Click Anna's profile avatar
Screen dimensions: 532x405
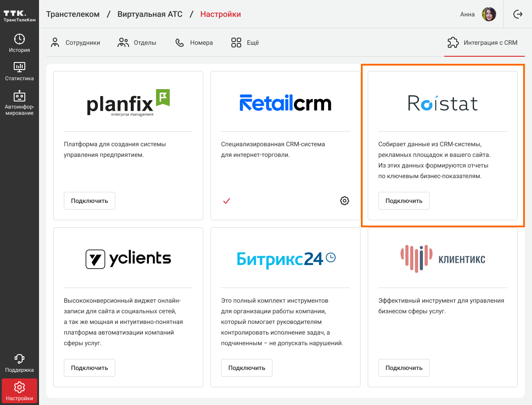(x=489, y=14)
